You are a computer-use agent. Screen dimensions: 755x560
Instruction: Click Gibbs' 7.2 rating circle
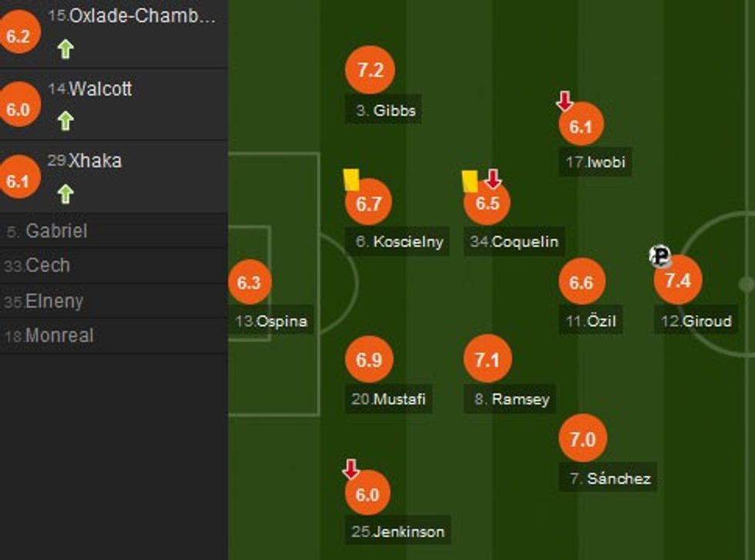pos(369,71)
